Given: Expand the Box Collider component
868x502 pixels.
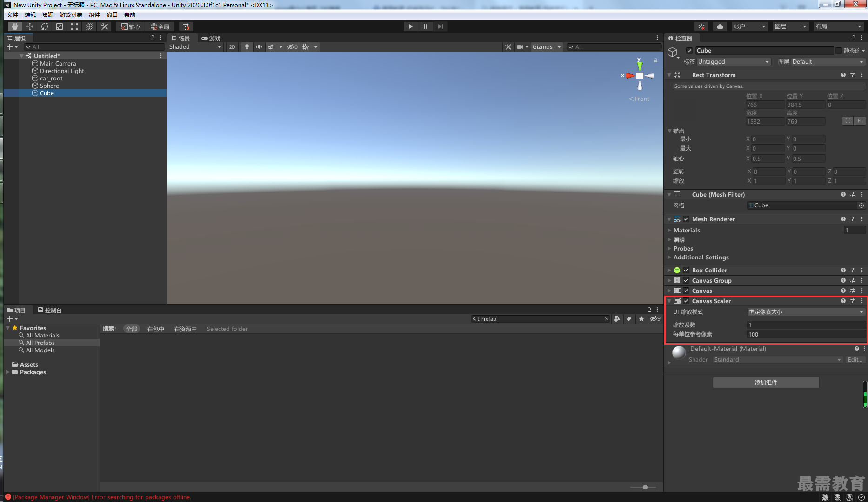Looking at the screenshot, I should click(669, 270).
